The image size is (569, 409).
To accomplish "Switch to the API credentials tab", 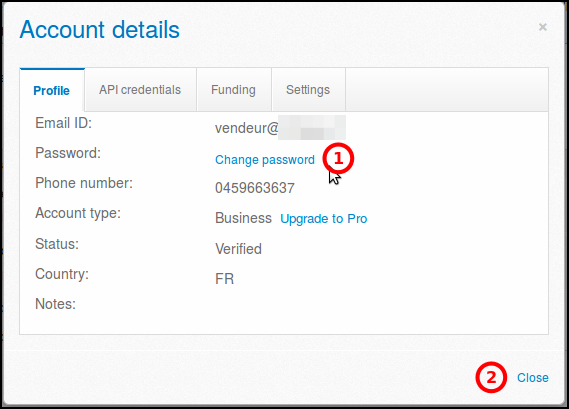I will click(140, 90).
